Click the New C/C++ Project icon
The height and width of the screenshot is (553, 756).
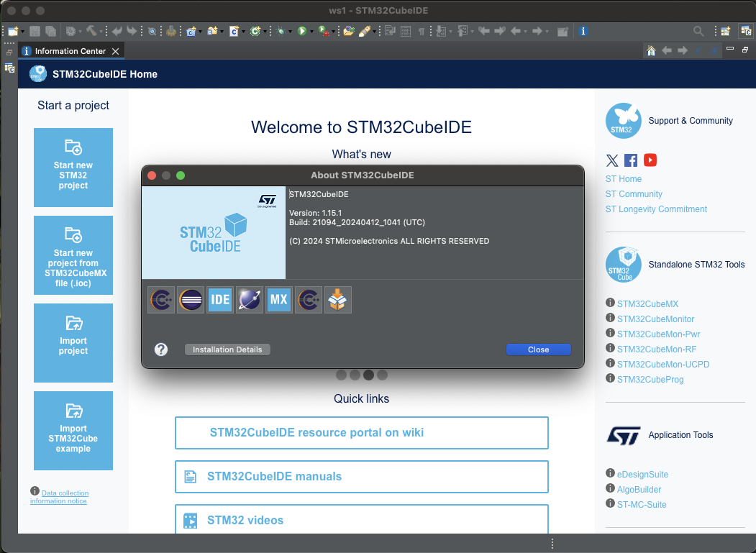coord(191,32)
